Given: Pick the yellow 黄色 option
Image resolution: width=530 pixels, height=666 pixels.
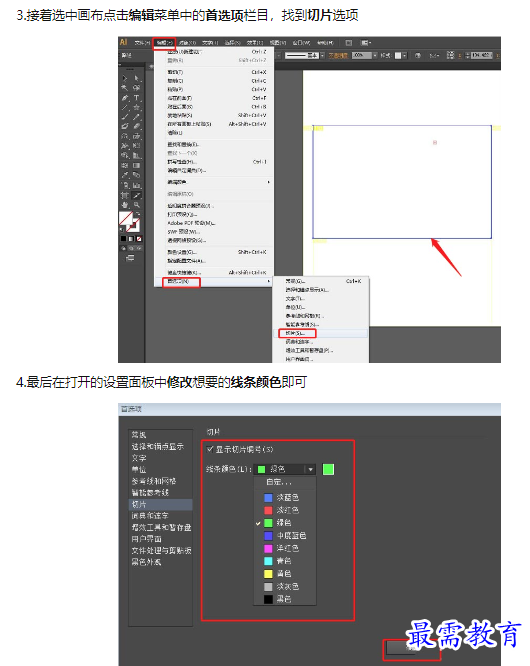Looking at the screenshot, I should [x=285, y=574].
